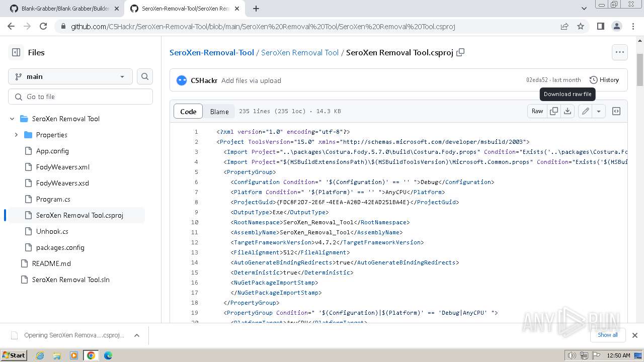Close the downloads bar

tap(634, 335)
